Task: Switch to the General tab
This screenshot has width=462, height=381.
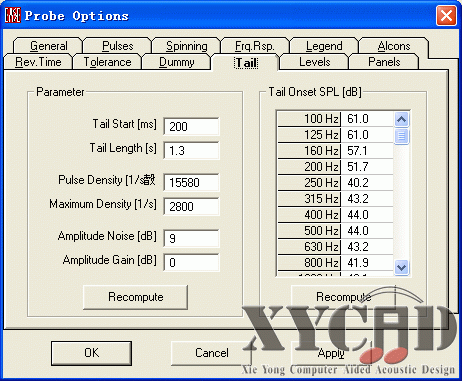Action: [49, 46]
